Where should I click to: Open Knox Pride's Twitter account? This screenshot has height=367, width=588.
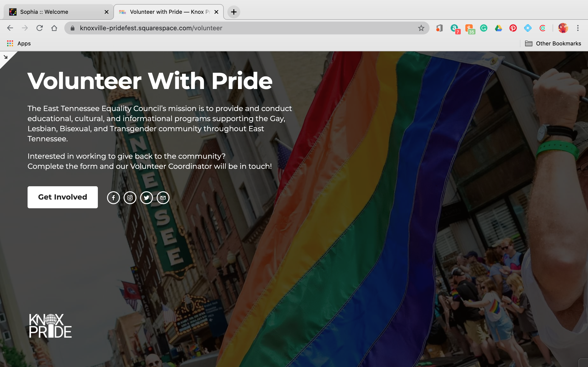[x=147, y=197]
